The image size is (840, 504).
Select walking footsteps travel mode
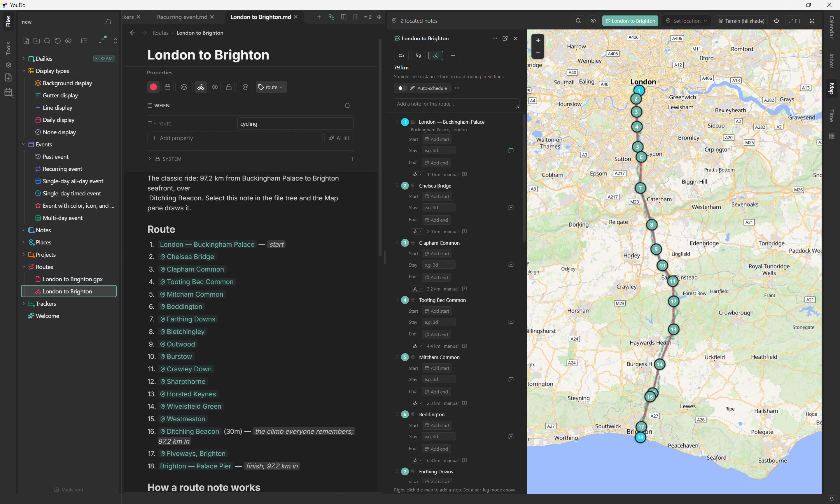418,55
